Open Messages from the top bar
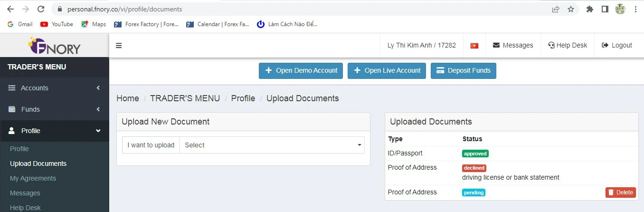Screen dimensions: 644x212 [x=513, y=46]
